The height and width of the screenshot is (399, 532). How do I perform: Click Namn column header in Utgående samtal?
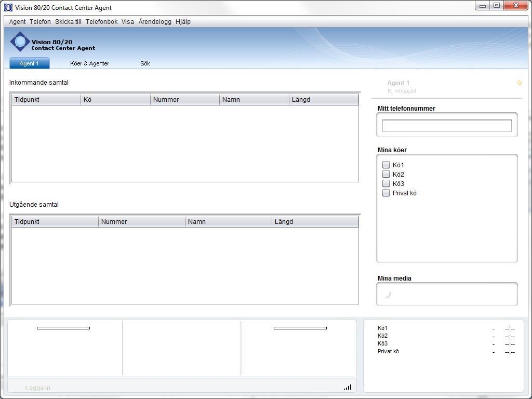229,221
